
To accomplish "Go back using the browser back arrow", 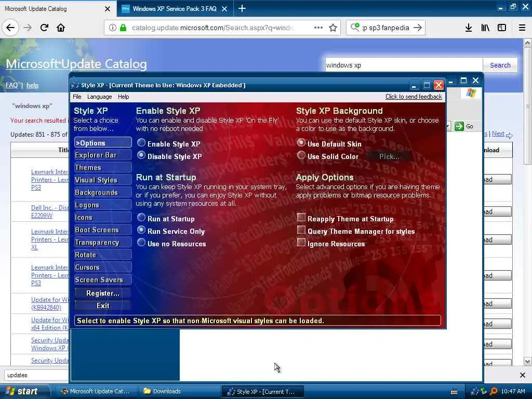I will click(10, 28).
